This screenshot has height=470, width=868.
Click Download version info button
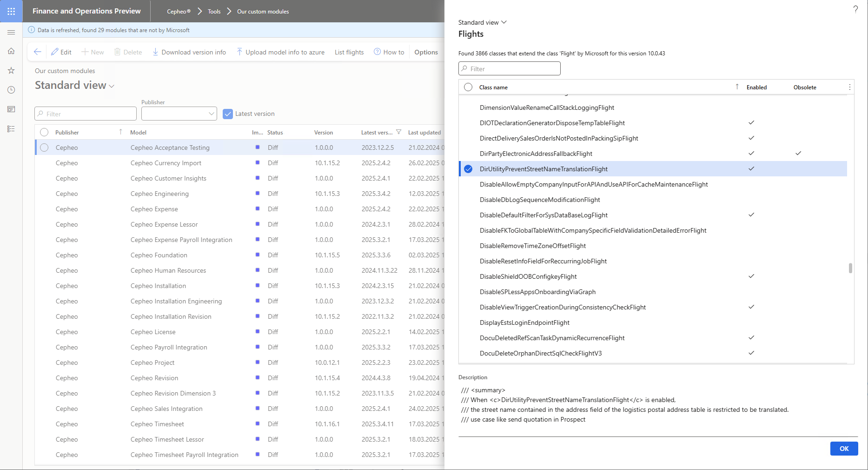[x=189, y=52]
